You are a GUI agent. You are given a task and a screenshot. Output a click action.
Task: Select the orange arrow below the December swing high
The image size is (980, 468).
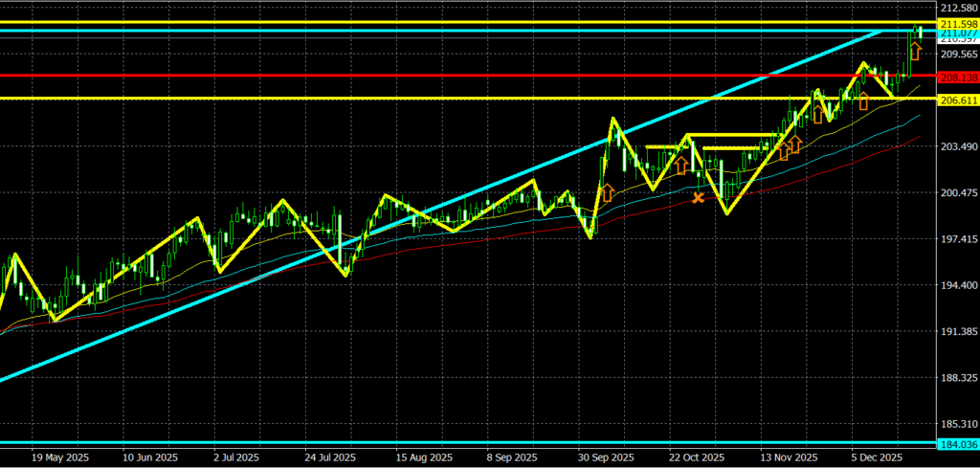click(x=863, y=100)
